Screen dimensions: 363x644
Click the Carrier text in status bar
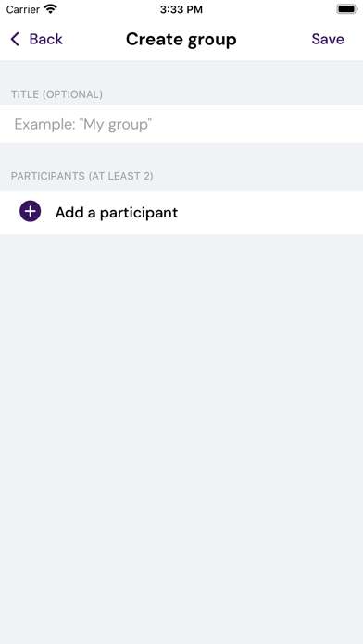tap(23, 9)
